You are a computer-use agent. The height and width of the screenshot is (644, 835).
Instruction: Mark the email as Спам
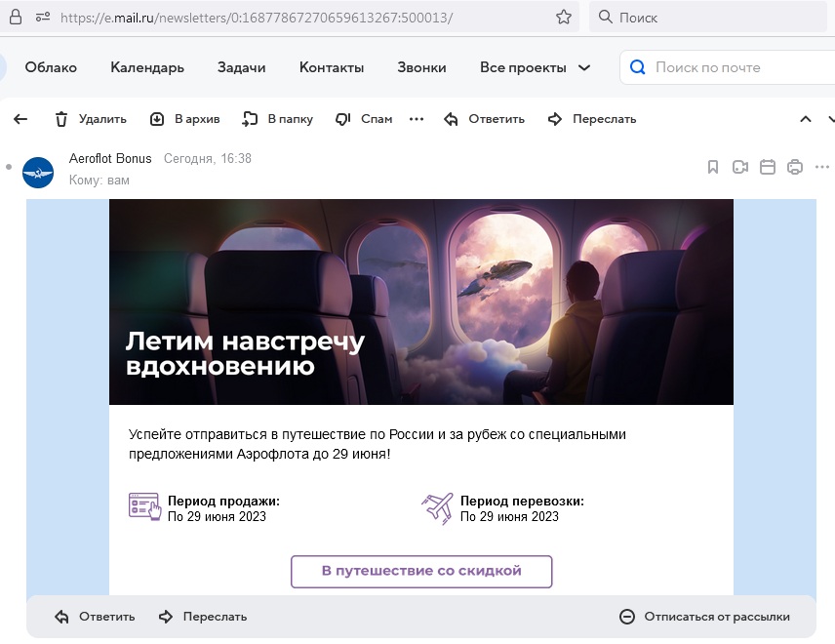coord(363,119)
